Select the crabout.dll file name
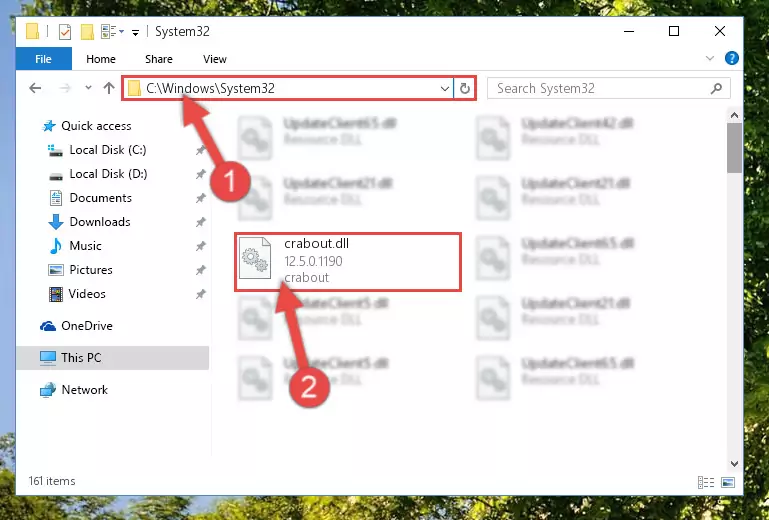This screenshot has height=520, width=769. click(316, 244)
